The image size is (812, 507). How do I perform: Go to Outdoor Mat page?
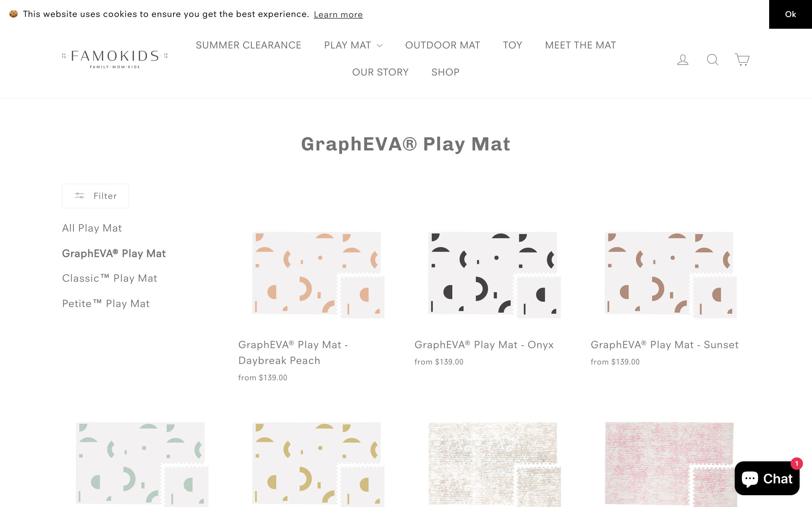coord(442,45)
